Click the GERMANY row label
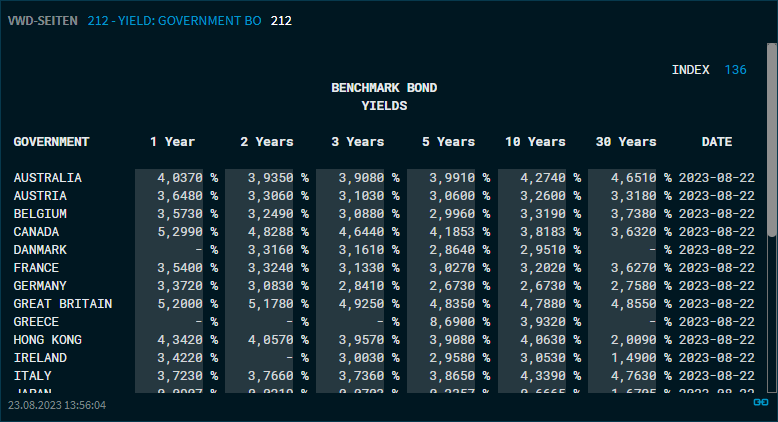Screen dimensions: 778x422 coord(40,286)
